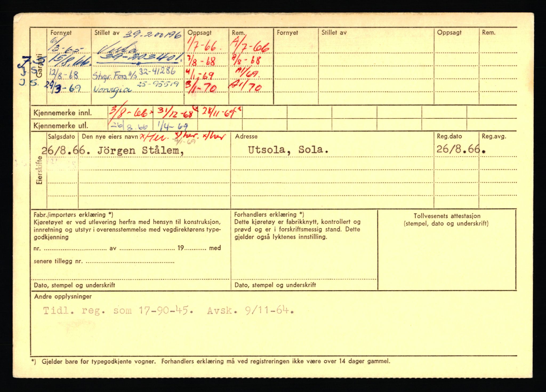Image resolution: width=546 pixels, height=392 pixels.
Task: Click the 'Fabr./importørs erklæring *)' heading
Action: (x=73, y=215)
